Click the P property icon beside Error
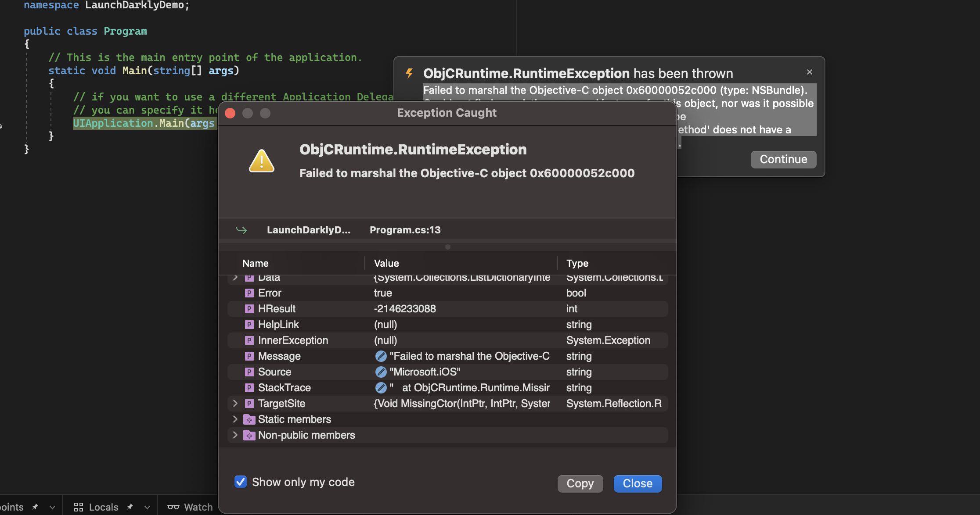The height and width of the screenshot is (515, 980). 249,293
